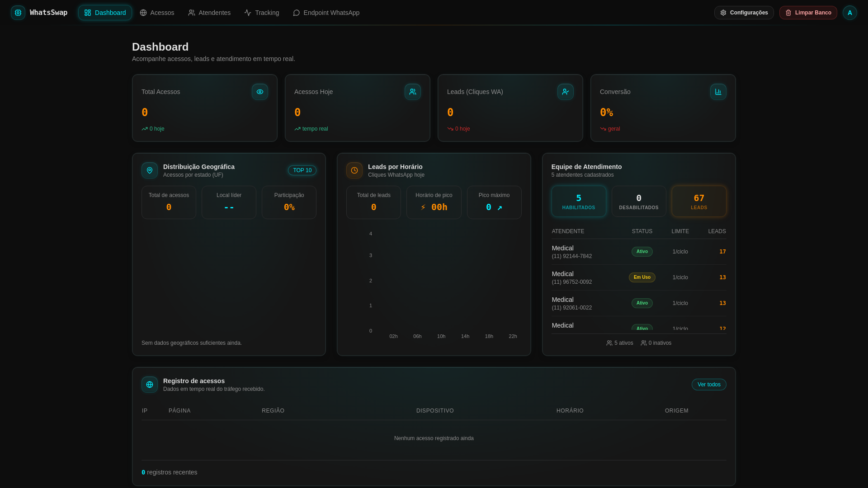Click the ATENDENTE column header

(568, 231)
